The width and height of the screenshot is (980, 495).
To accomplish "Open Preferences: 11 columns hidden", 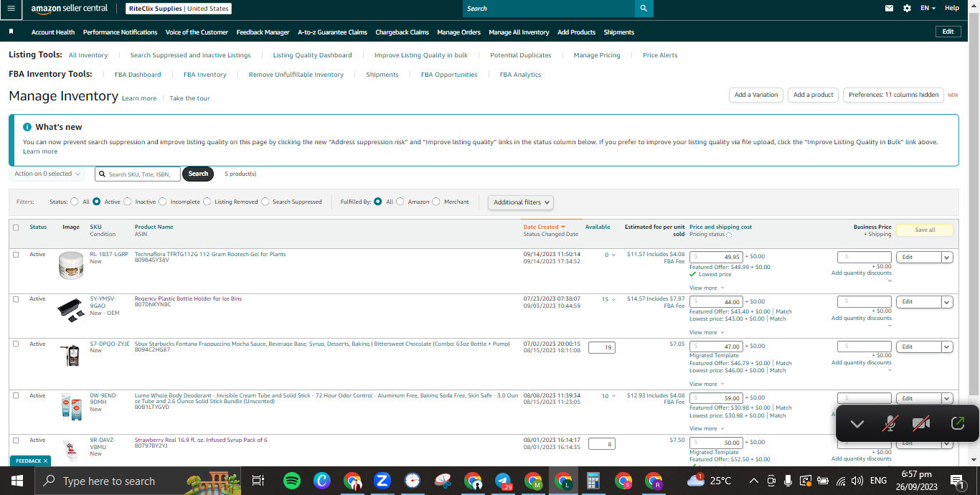I will [x=893, y=95].
